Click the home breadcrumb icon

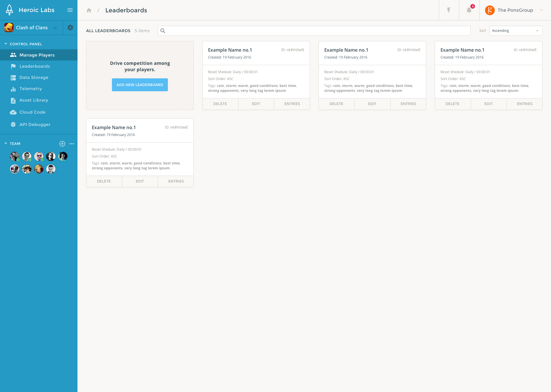[89, 10]
